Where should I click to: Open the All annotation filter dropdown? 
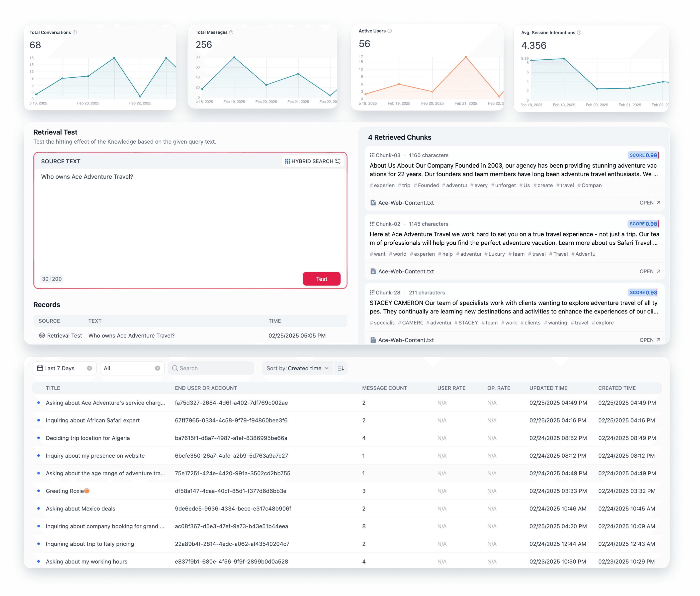click(132, 368)
